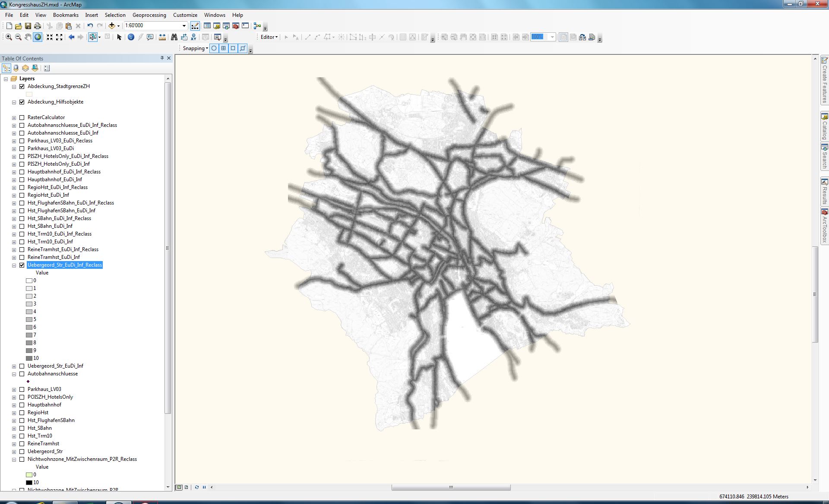This screenshot has height=504, width=829.
Task: Open the Bookmarks menu
Action: 66,15
